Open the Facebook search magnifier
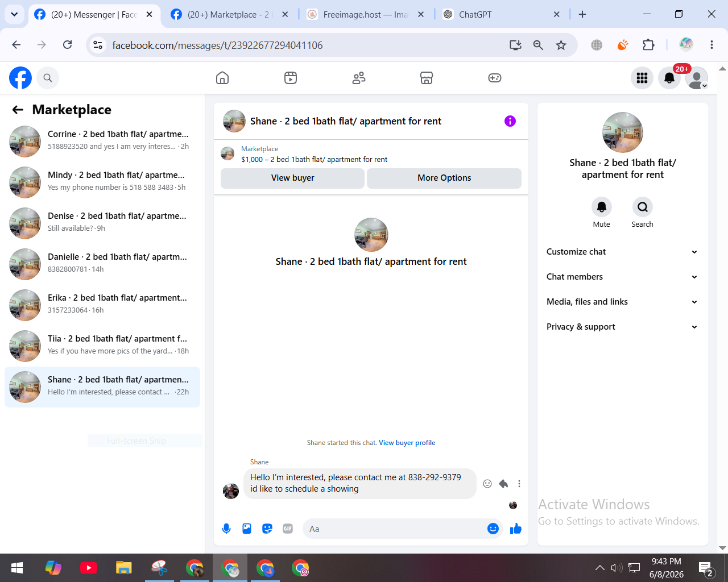728x582 pixels. coord(48,78)
